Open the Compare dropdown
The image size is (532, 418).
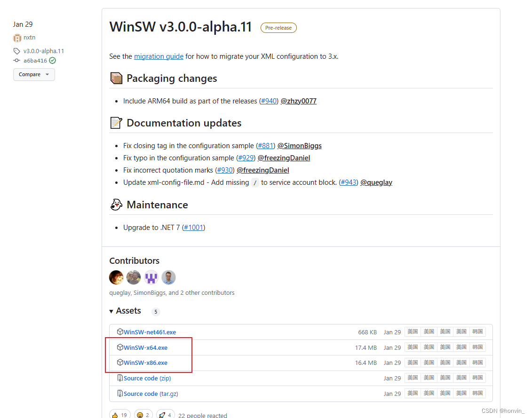click(x=34, y=74)
